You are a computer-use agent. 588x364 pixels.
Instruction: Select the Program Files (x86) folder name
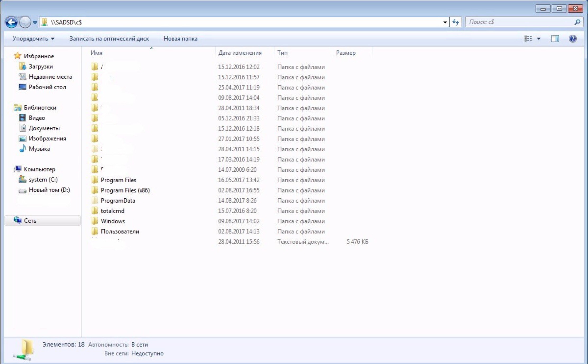[x=125, y=190]
